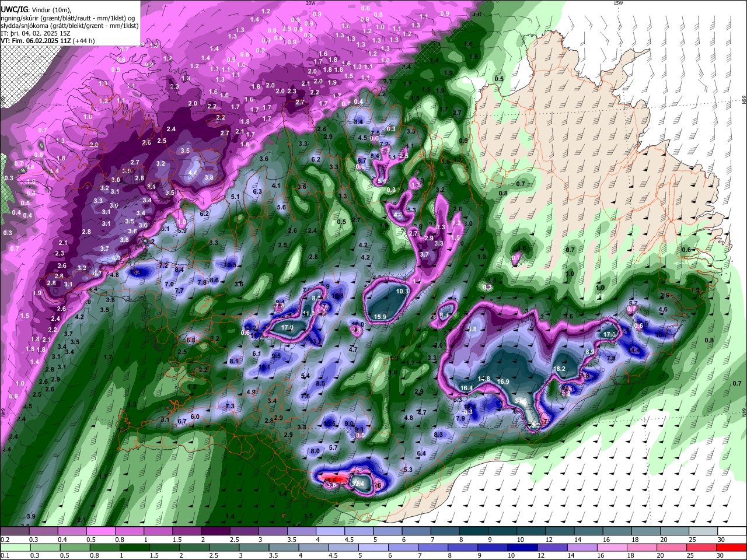
Task: Click the '(+44 h)' forecast offset text
Action: point(84,41)
